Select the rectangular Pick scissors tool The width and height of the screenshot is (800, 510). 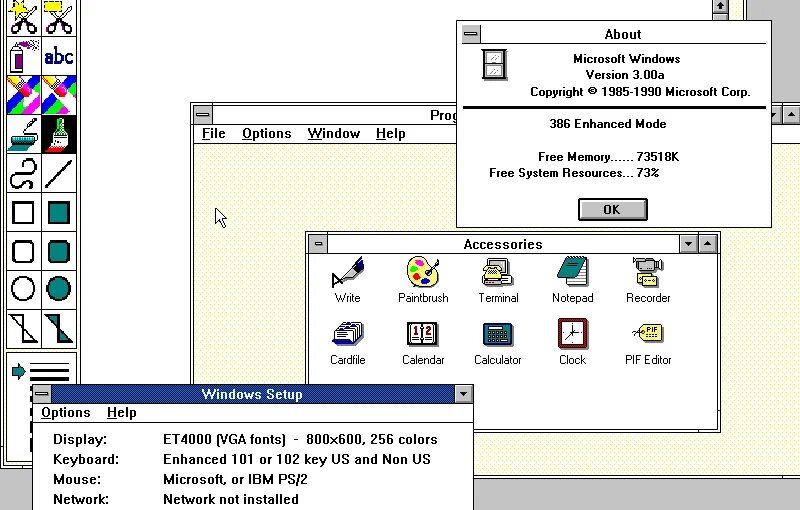(x=59, y=17)
